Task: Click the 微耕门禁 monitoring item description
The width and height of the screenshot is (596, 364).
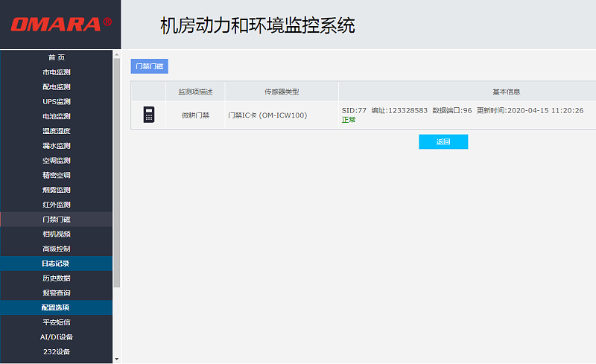Action: pyautogui.click(x=195, y=115)
